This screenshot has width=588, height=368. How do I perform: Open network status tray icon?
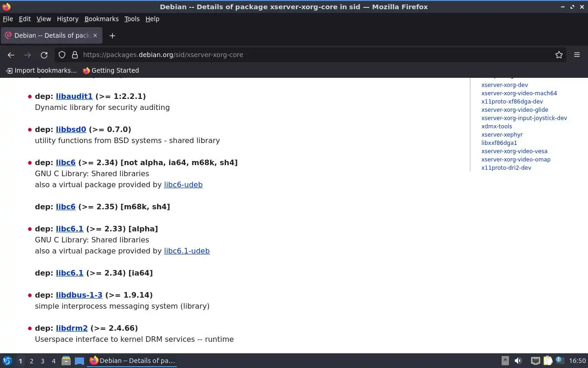[535, 361]
